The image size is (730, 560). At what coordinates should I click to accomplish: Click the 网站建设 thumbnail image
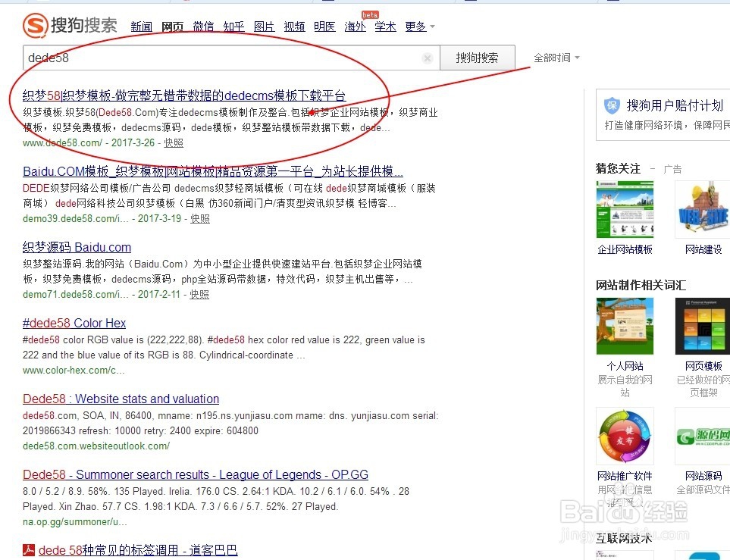(703, 209)
